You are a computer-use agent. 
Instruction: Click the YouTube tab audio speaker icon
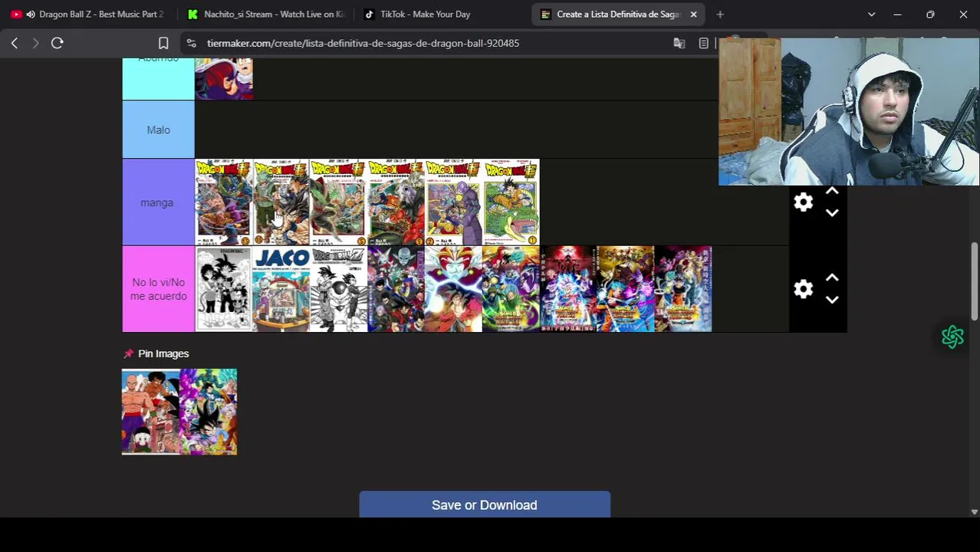pos(30,14)
